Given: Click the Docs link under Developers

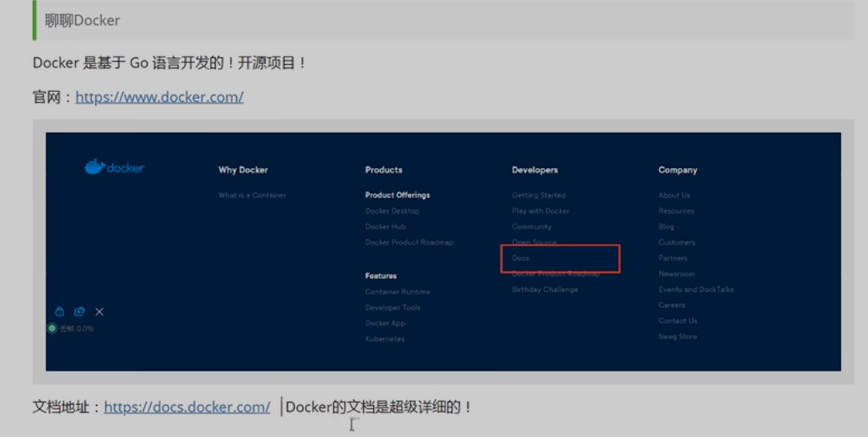Looking at the screenshot, I should [520, 258].
